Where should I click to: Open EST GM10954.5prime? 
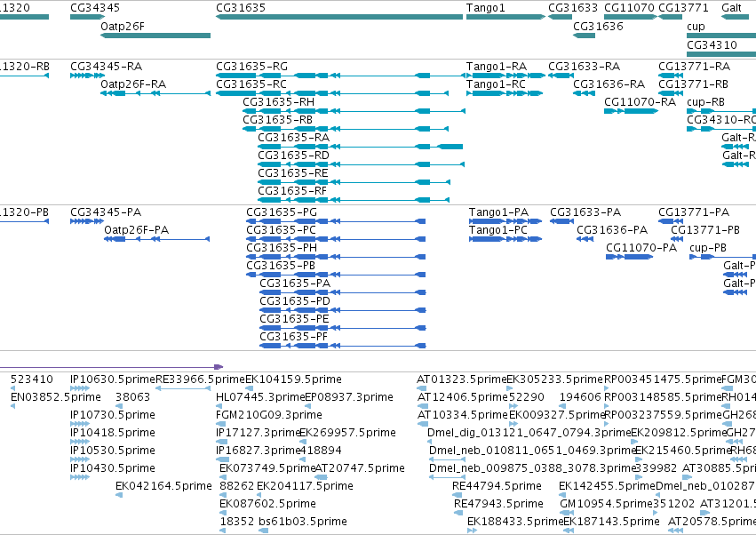tap(567, 513)
